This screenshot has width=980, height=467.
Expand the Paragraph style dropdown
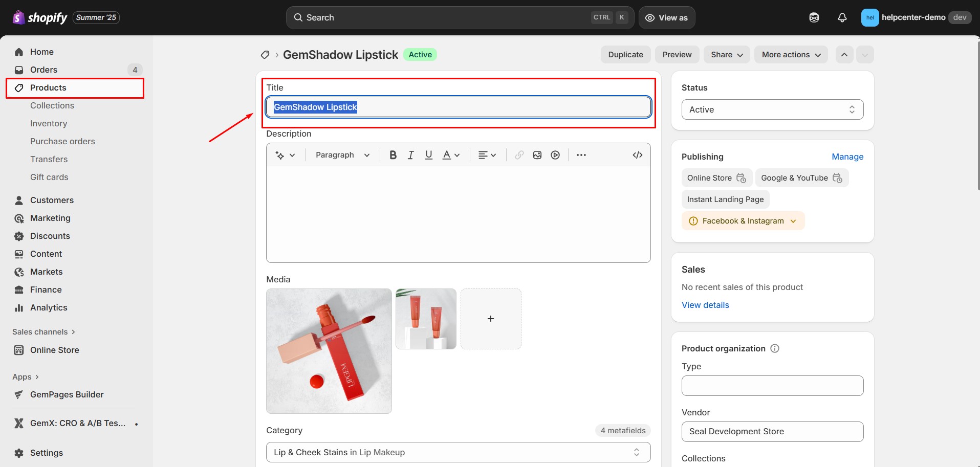[x=342, y=155]
